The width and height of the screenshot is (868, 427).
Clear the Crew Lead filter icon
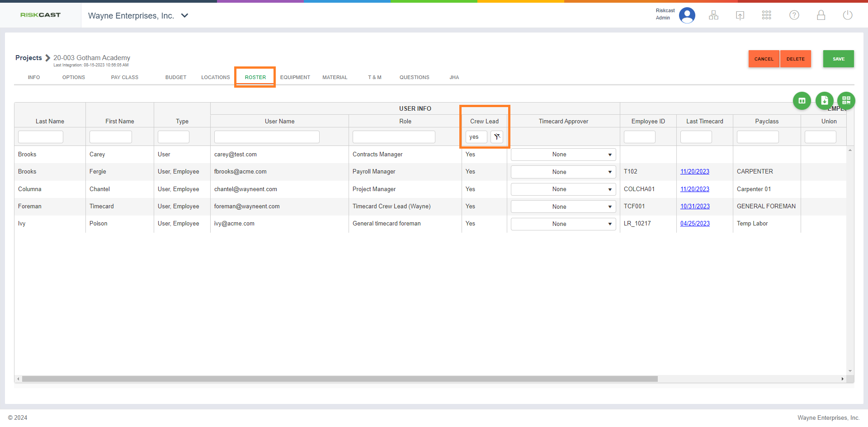click(497, 137)
